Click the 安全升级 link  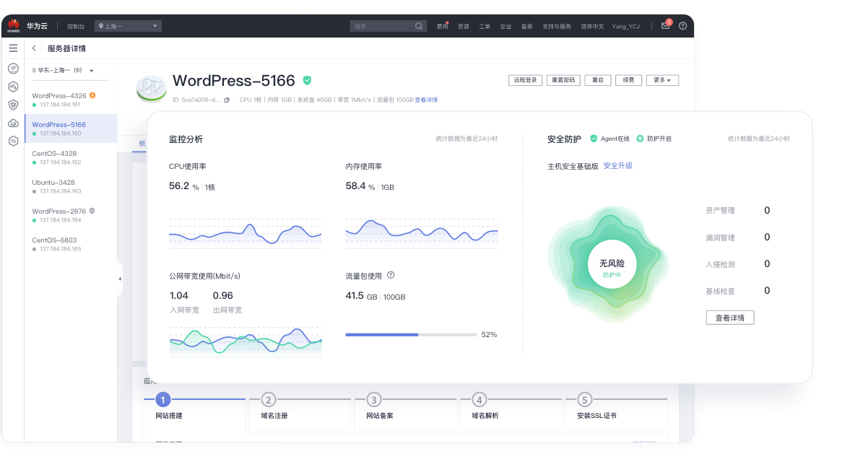[x=618, y=165]
